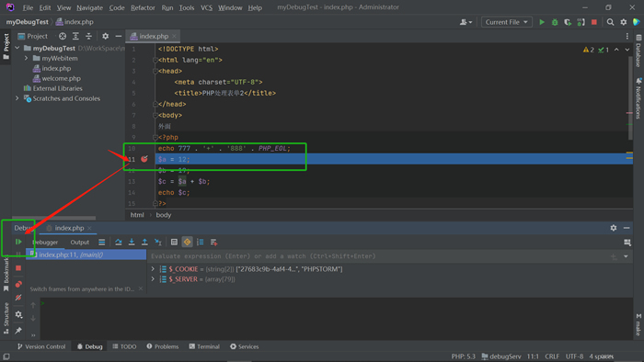
Task: Click select opened file target icon in Project panel
Action: 63,36
